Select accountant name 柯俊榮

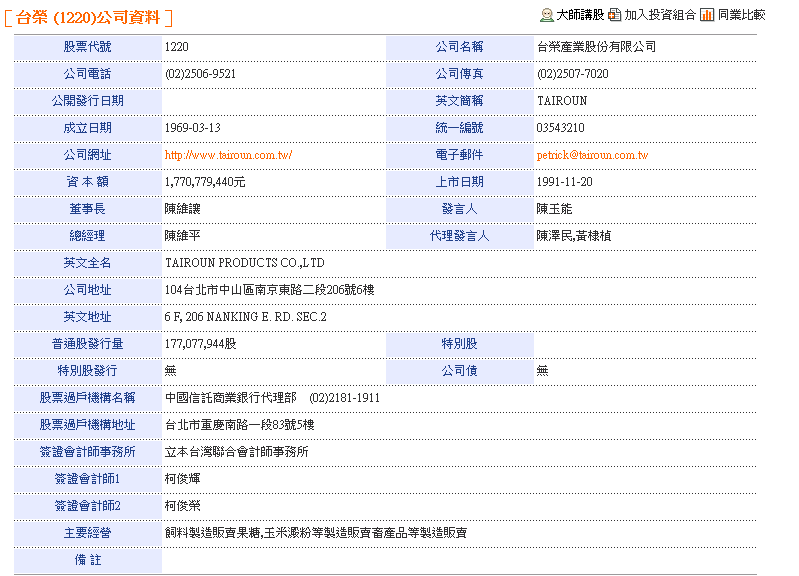(182, 506)
